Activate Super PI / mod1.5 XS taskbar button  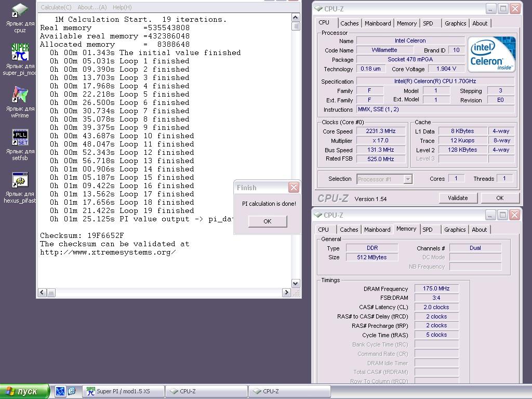(x=124, y=391)
